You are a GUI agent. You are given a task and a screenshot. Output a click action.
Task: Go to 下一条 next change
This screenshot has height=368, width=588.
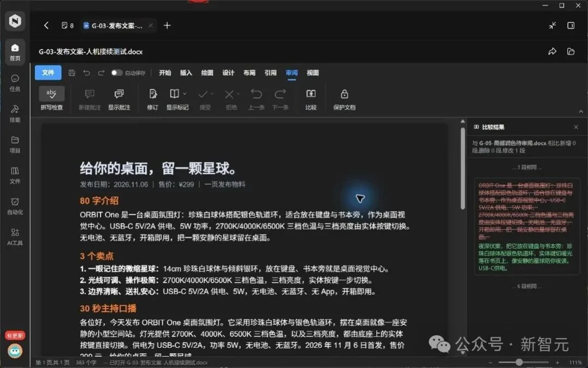click(280, 99)
